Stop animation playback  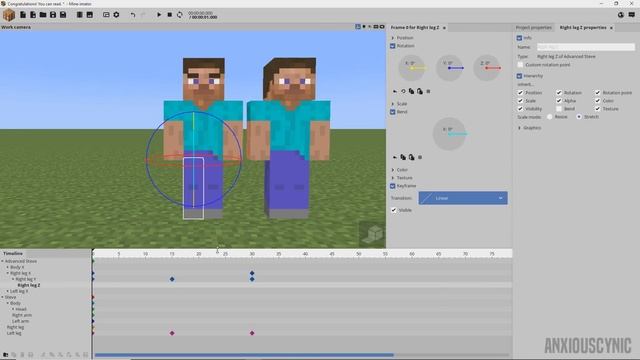(170, 15)
